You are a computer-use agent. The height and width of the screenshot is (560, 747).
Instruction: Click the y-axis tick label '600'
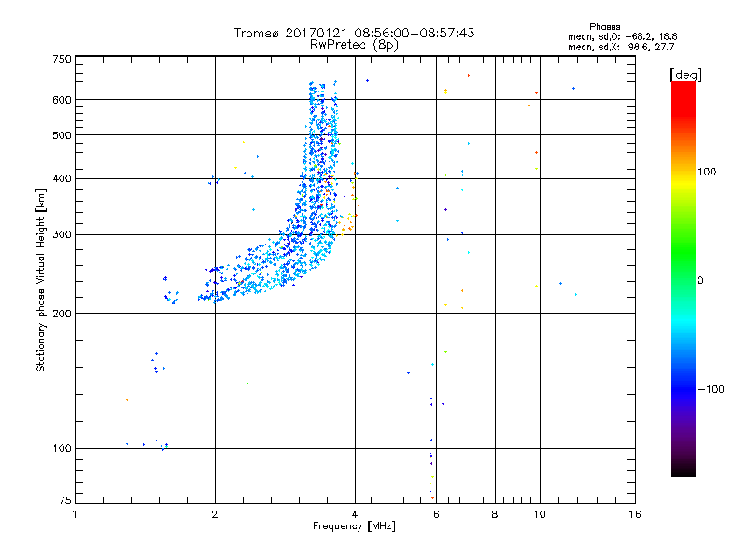click(x=62, y=100)
